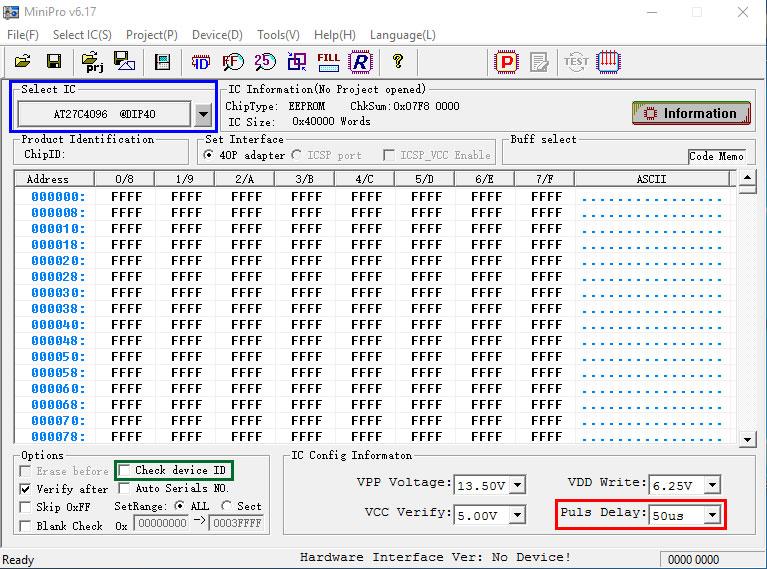Open project via the prj folder icon
This screenshot has height=569, width=767.
tap(92, 62)
